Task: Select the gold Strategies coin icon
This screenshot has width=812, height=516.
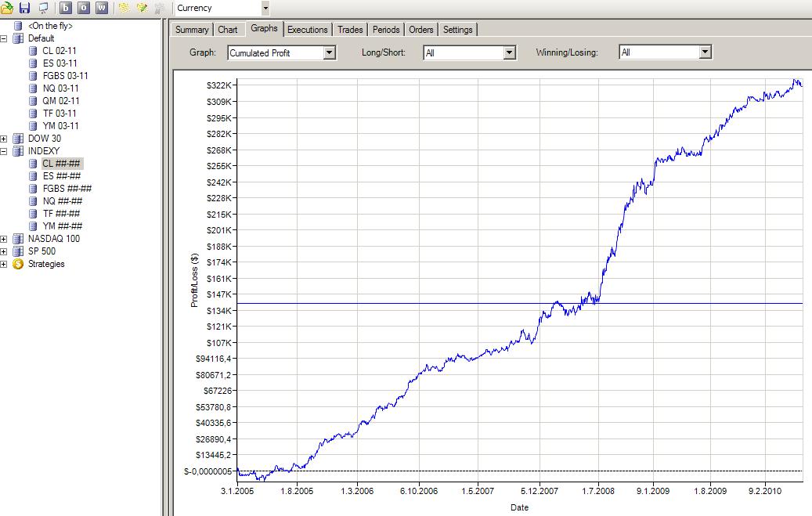Action: tap(18, 264)
